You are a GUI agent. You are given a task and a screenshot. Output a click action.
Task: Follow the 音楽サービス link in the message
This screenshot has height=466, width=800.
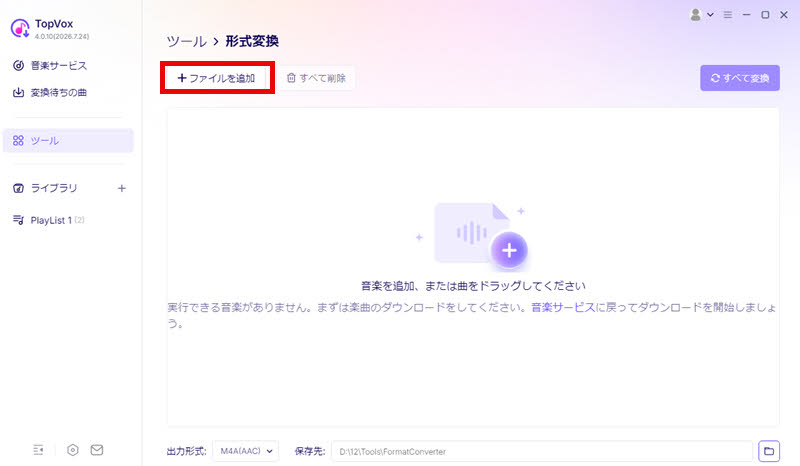coord(563,307)
